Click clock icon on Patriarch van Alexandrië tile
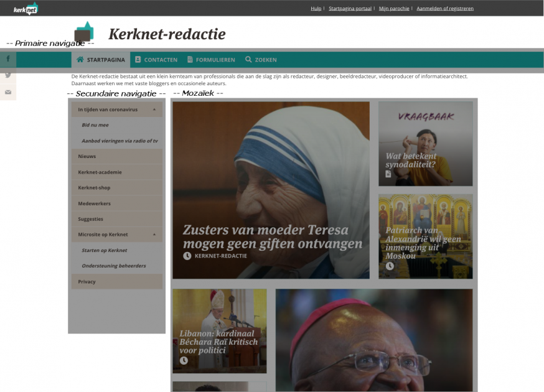The image size is (544, 392). [x=390, y=266]
